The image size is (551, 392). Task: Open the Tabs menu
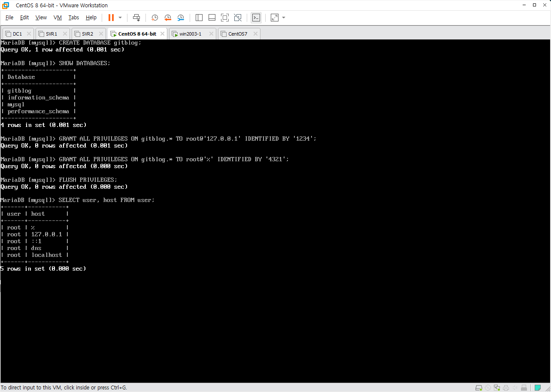coord(74,18)
